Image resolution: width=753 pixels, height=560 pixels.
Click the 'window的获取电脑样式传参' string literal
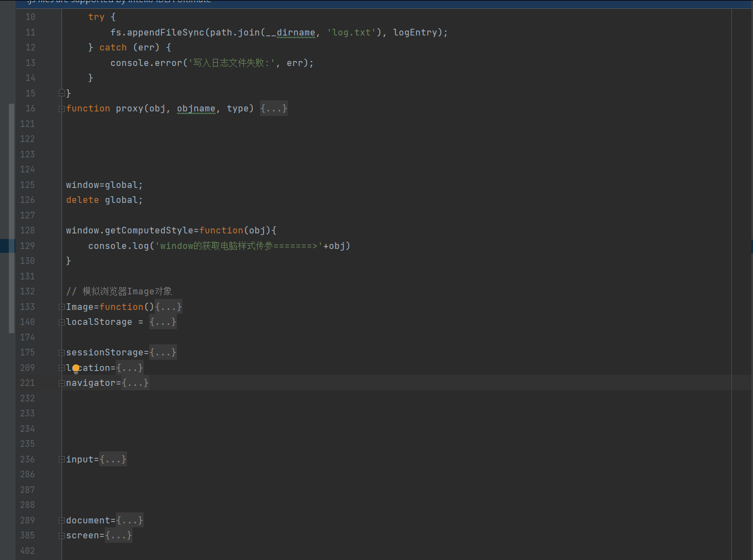(x=239, y=246)
